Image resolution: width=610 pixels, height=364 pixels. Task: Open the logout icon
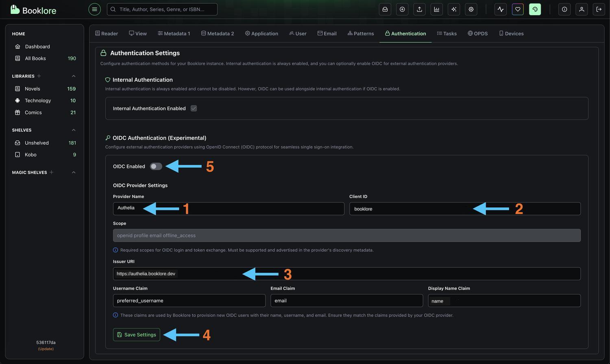599,9
